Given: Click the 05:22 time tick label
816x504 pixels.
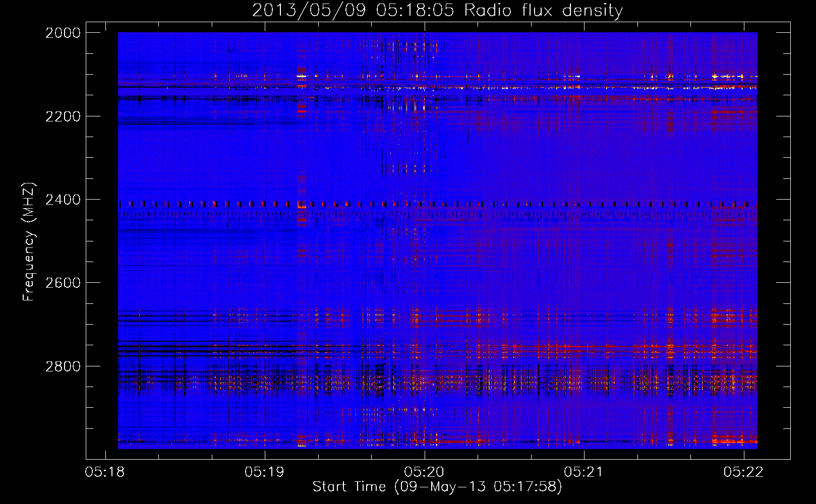Looking at the screenshot, I should [744, 472].
